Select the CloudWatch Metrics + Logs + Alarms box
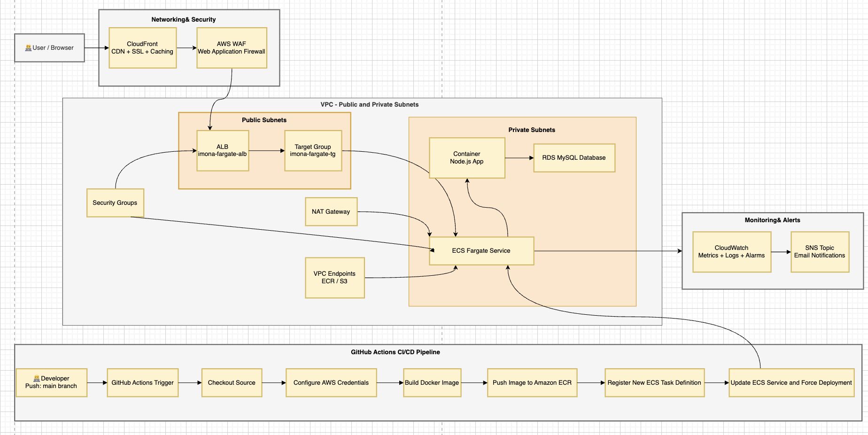868x435 pixels. click(x=731, y=252)
